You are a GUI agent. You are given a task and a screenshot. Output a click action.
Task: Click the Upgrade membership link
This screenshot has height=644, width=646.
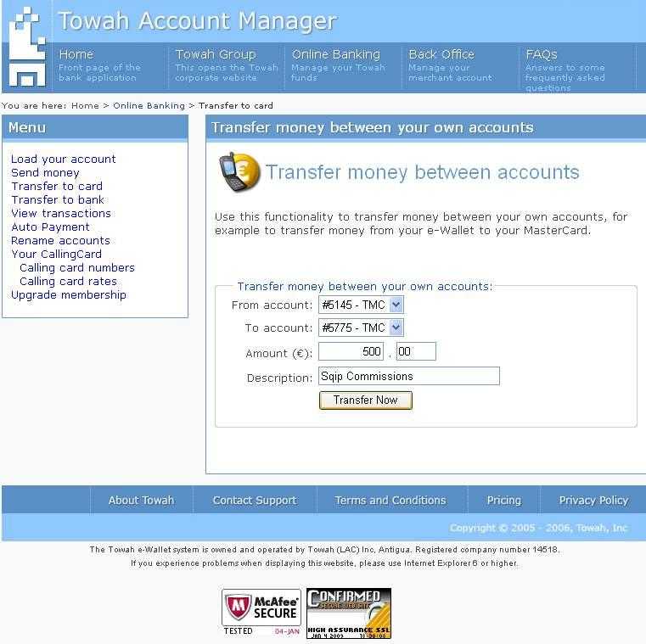(x=69, y=294)
